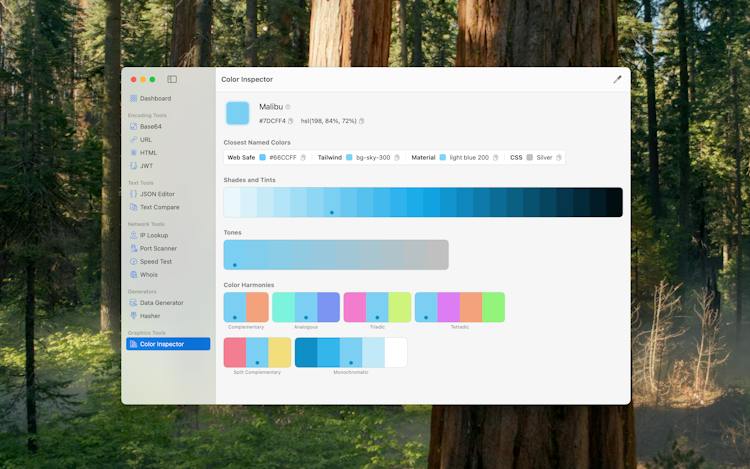The image size is (750, 469).
Task: Click the Tones section label
Action: click(x=232, y=232)
